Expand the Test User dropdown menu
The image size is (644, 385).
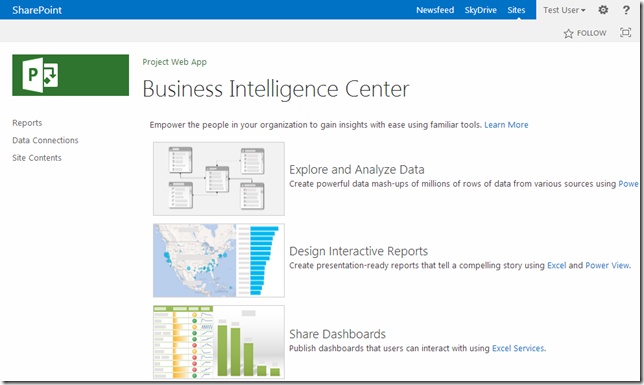coord(564,10)
